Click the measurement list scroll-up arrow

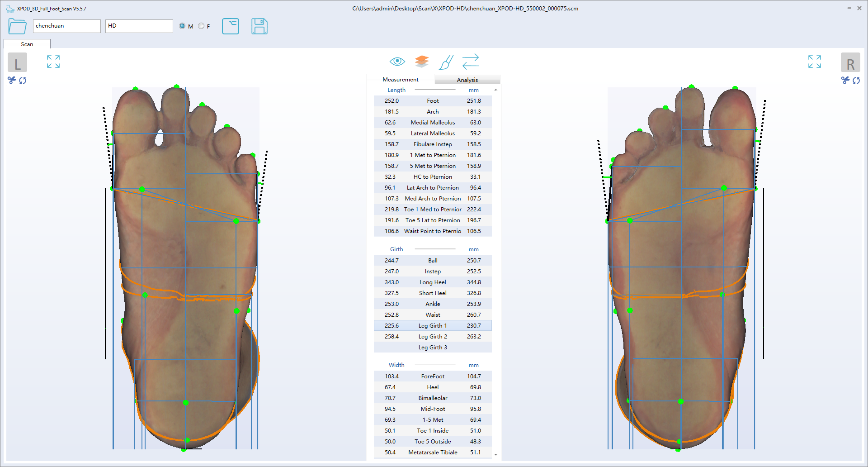[496, 90]
